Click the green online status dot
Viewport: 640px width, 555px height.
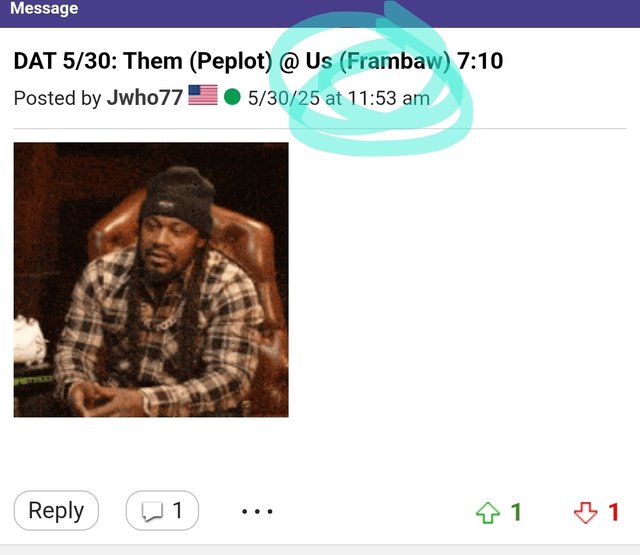click(232, 97)
